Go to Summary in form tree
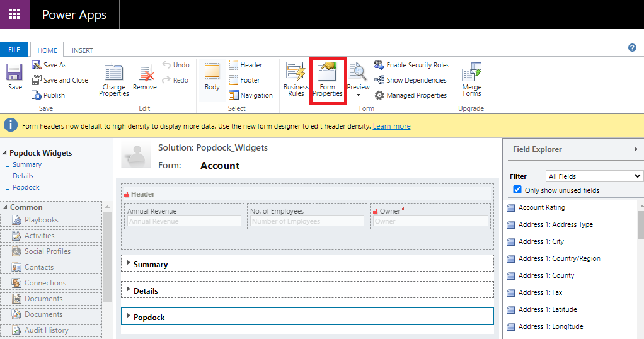Screen dimensions: 644x339 tap(27, 165)
